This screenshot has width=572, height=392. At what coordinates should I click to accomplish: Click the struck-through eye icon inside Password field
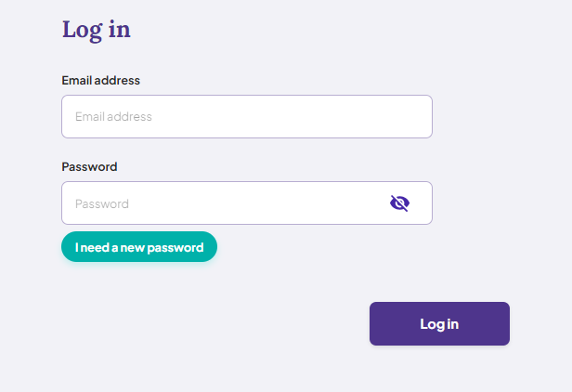(x=399, y=203)
